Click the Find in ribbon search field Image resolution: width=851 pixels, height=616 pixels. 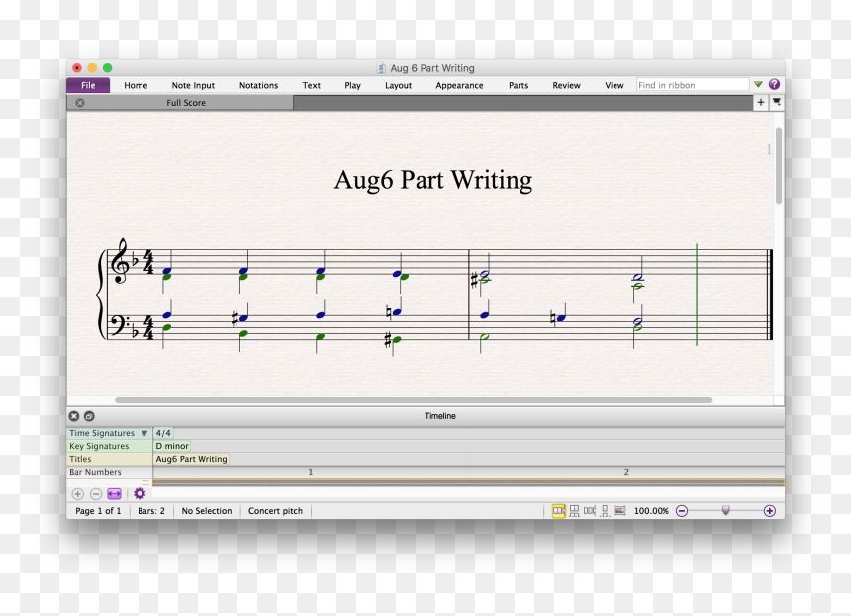(x=693, y=85)
